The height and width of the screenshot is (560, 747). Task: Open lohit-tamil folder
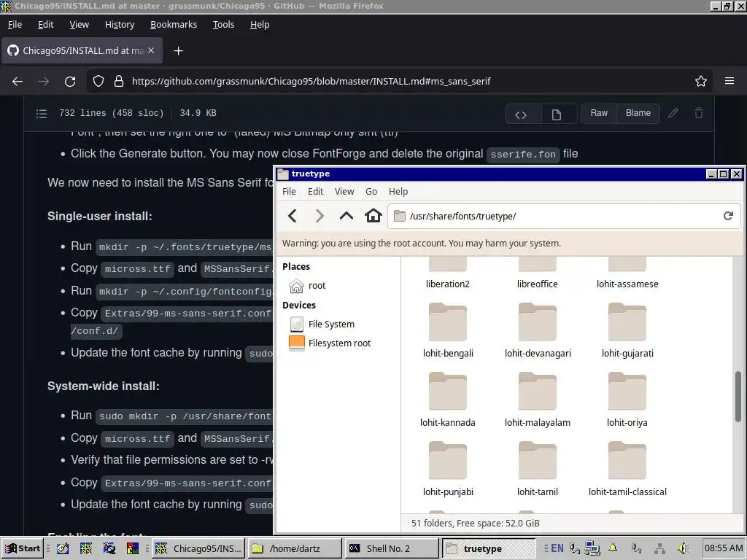coord(538,469)
